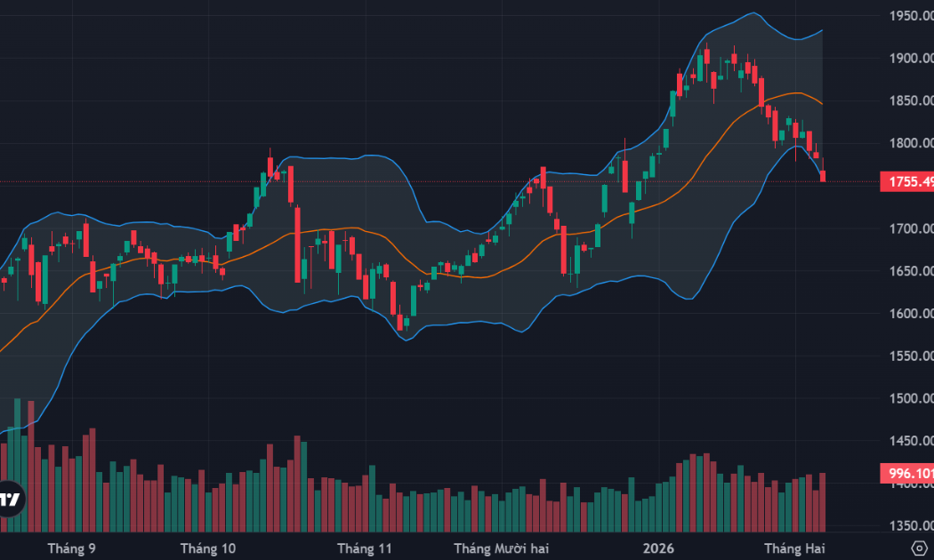Image resolution: width=934 pixels, height=560 pixels.
Task: Click 1650.00 on the price axis
Action: [x=910, y=271]
